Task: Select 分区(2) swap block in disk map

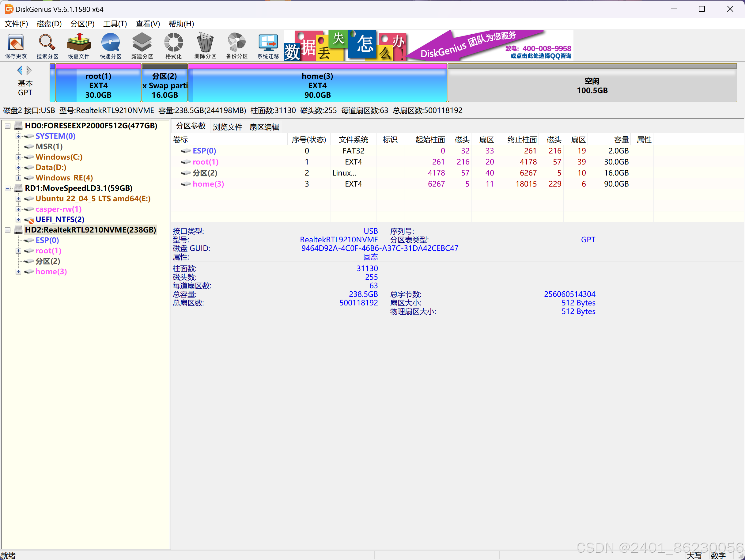Action: coord(165,83)
